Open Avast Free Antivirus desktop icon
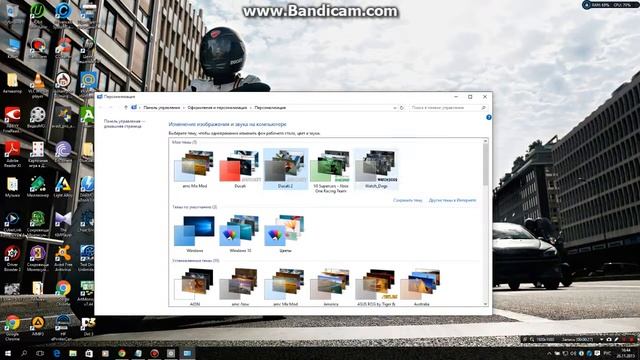 [x=63, y=259]
